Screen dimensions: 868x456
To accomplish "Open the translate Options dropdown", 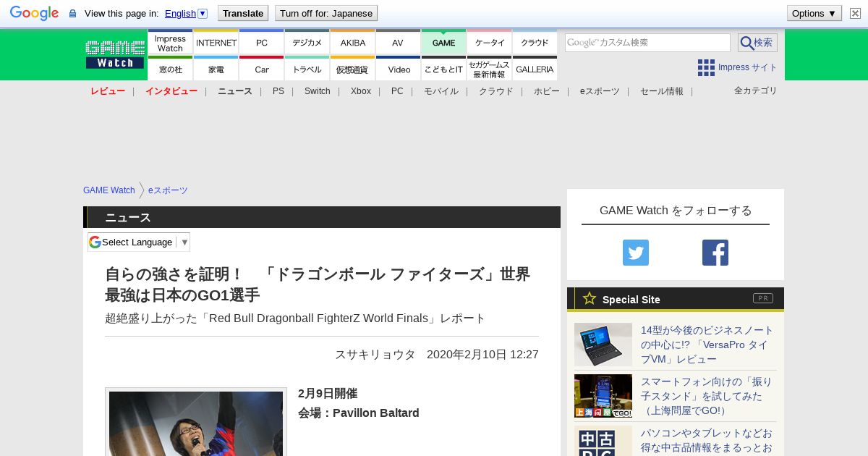I will 814,13.
